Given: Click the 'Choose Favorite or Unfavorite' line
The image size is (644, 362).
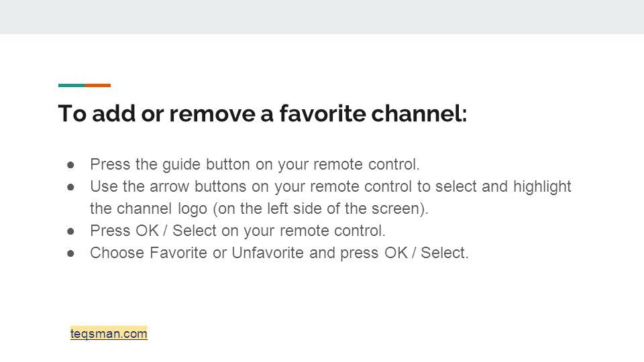Looking at the screenshot, I should 279,253.
